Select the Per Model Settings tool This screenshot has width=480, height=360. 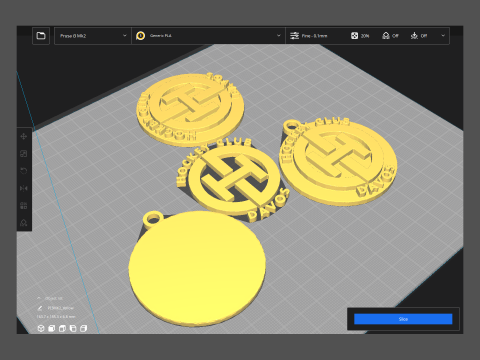point(24,206)
